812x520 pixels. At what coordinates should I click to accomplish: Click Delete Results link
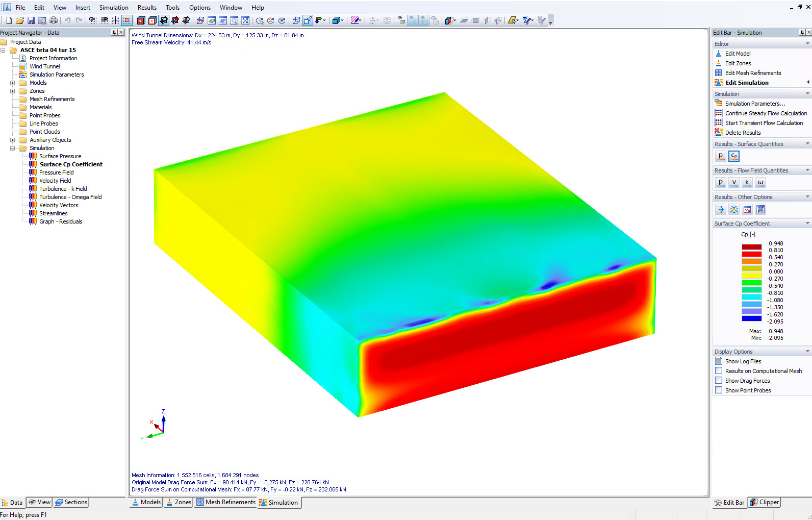[x=743, y=133]
